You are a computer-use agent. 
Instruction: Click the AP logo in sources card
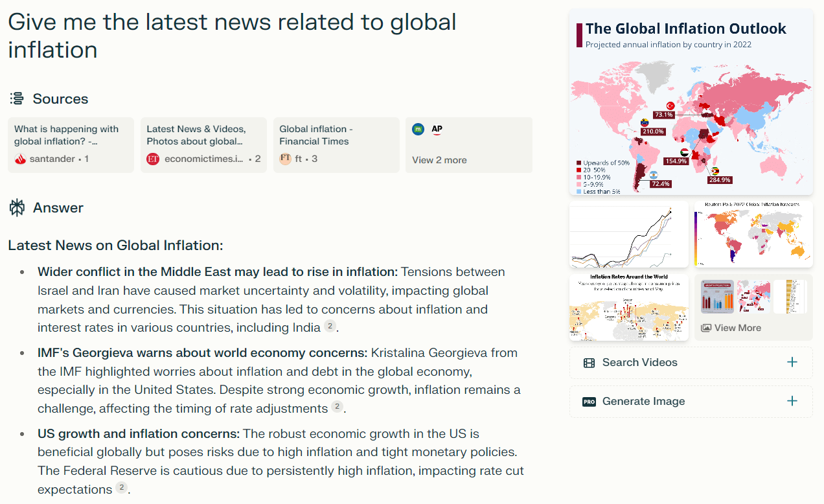click(437, 130)
